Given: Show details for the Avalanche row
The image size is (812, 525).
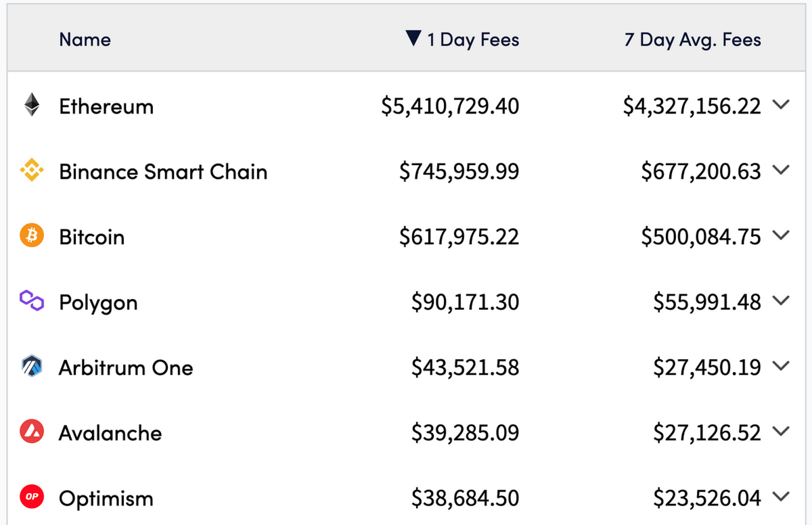Looking at the screenshot, I should [781, 432].
